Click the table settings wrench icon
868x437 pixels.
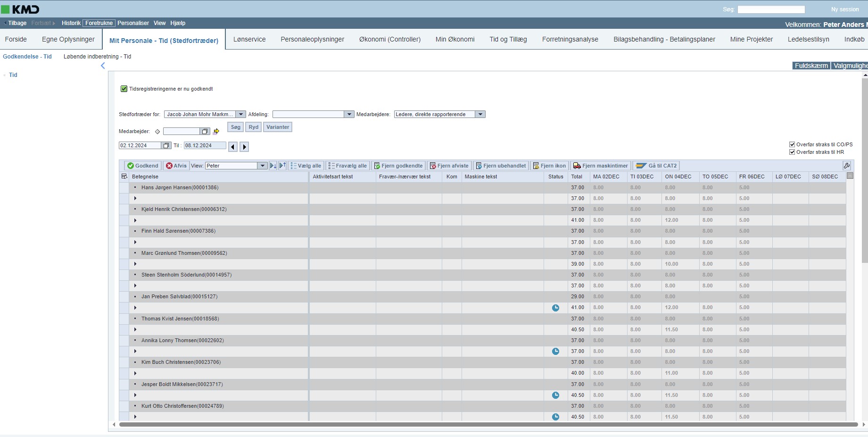click(x=847, y=166)
